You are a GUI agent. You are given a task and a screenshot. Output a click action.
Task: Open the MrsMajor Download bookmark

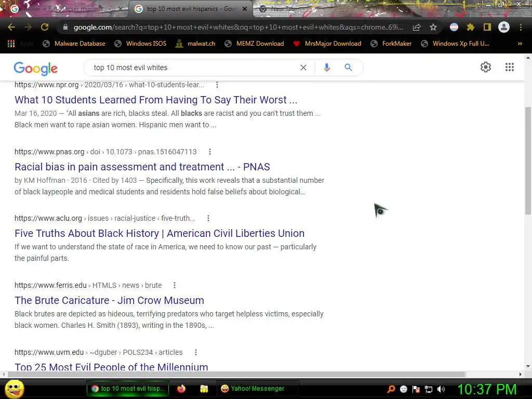[327, 44]
